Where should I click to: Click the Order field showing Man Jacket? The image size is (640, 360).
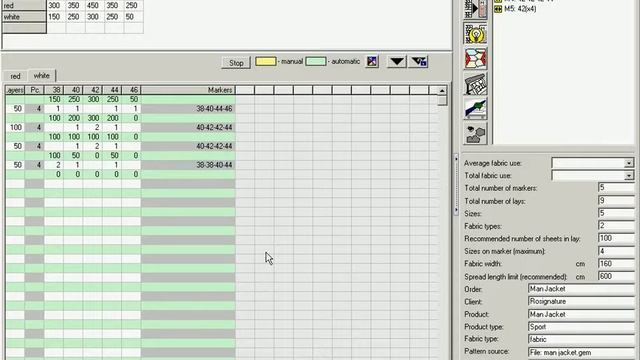pyautogui.click(x=581, y=289)
